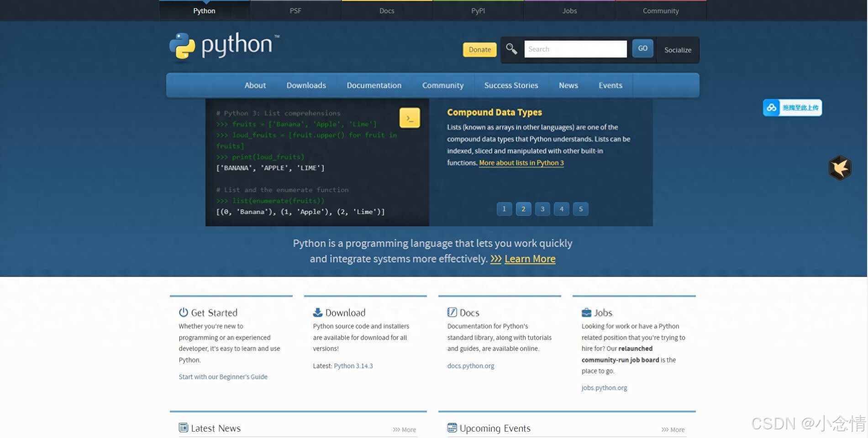Open the Python 3.14.3 latest release link
The image size is (868, 438).
click(x=353, y=366)
